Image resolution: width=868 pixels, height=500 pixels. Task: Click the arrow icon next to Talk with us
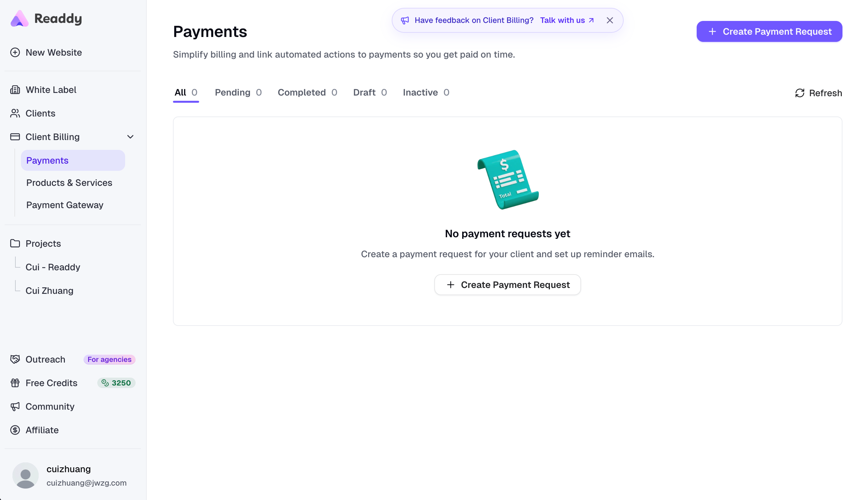[591, 20]
